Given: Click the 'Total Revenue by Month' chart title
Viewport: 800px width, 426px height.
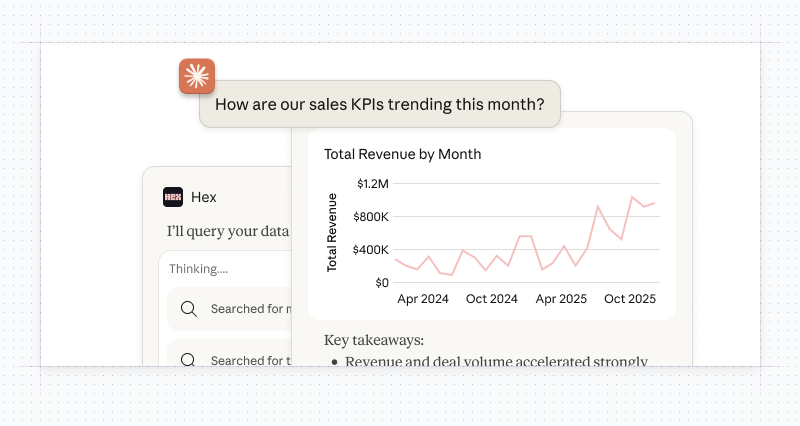Looking at the screenshot, I should [402, 154].
